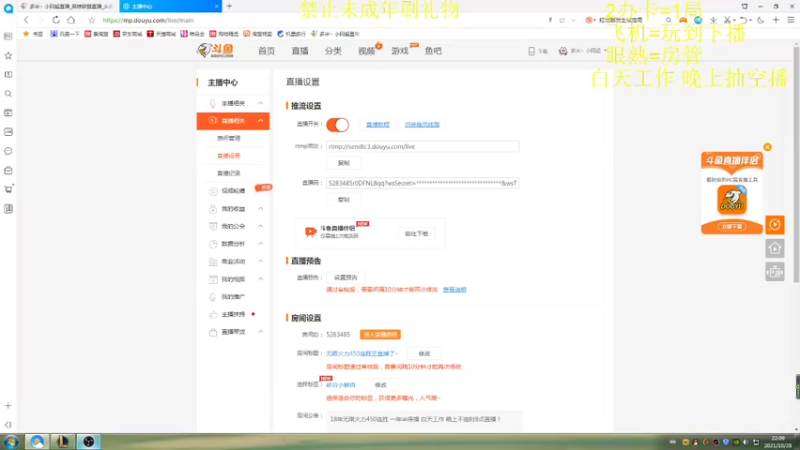Open 直播教程 link
The image size is (800, 450).
tap(378, 124)
